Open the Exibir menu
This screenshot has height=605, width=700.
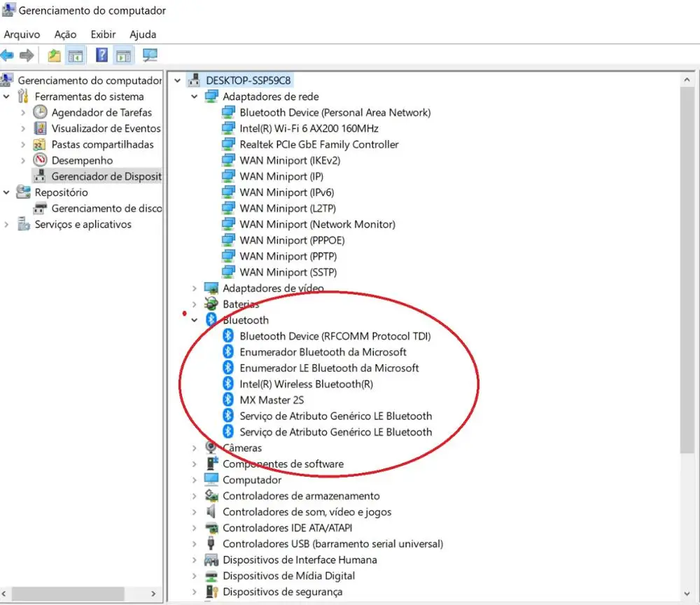click(103, 34)
